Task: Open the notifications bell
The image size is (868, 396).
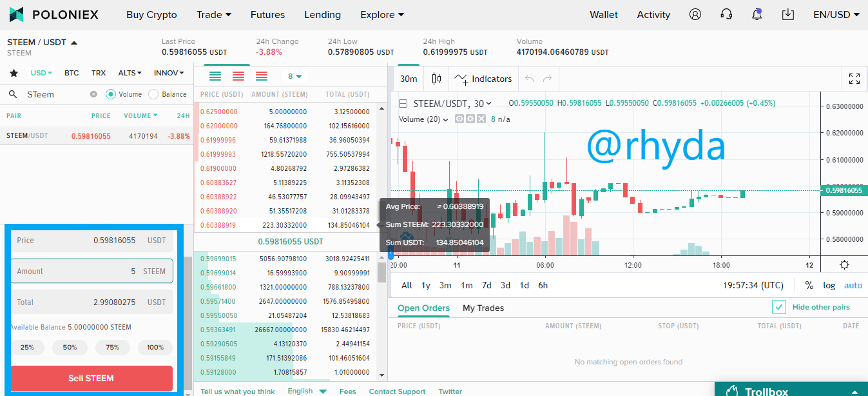Action: pos(757,14)
